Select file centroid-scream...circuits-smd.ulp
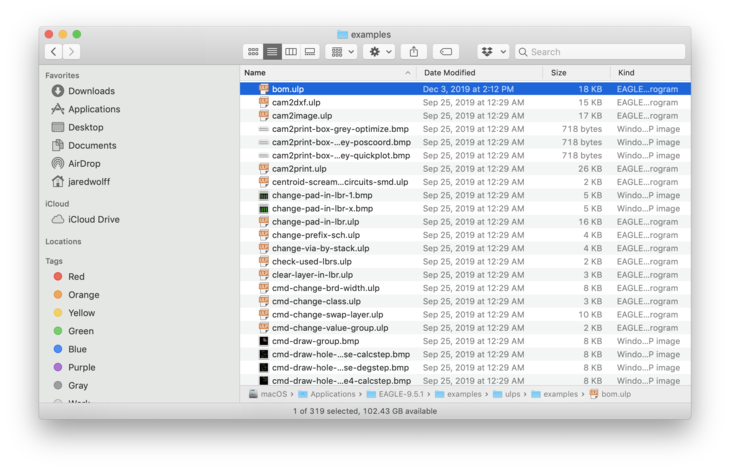This screenshot has width=730, height=471. tap(465, 182)
